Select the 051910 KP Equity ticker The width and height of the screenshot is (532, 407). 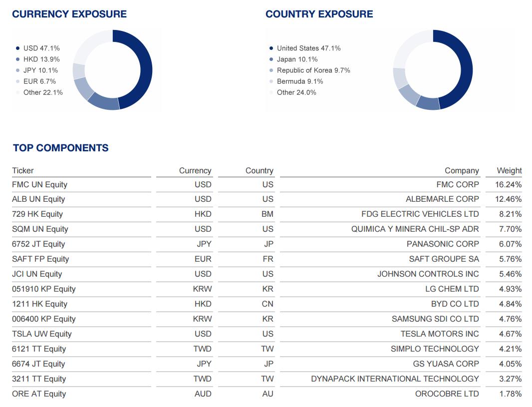(x=44, y=289)
